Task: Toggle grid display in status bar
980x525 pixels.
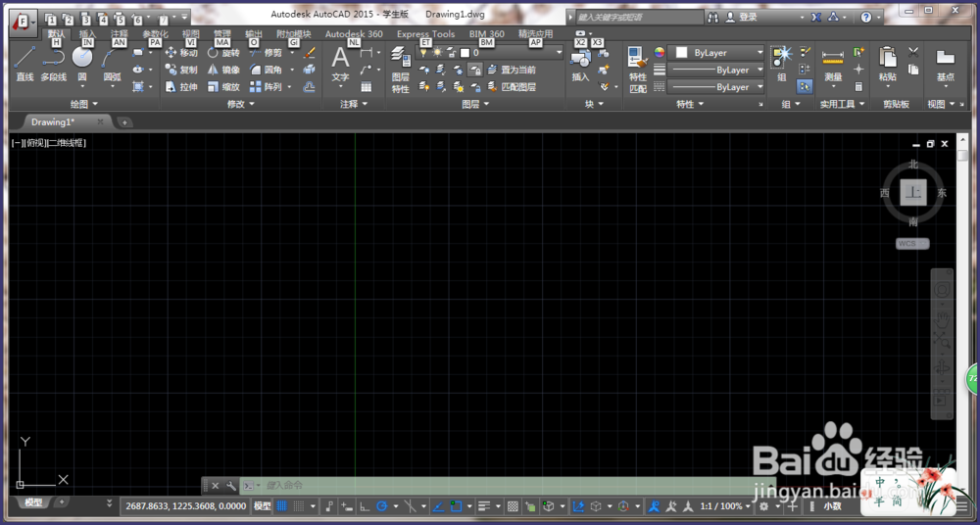Action: [x=282, y=506]
